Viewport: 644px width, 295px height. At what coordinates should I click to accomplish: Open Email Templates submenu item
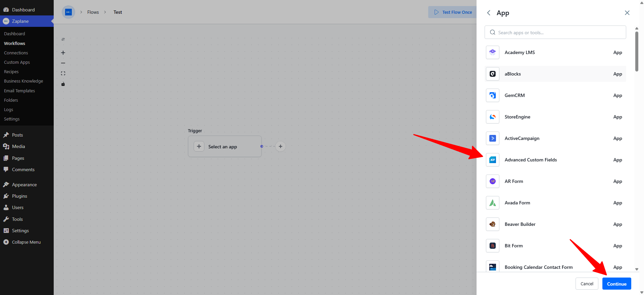pos(19,91)
